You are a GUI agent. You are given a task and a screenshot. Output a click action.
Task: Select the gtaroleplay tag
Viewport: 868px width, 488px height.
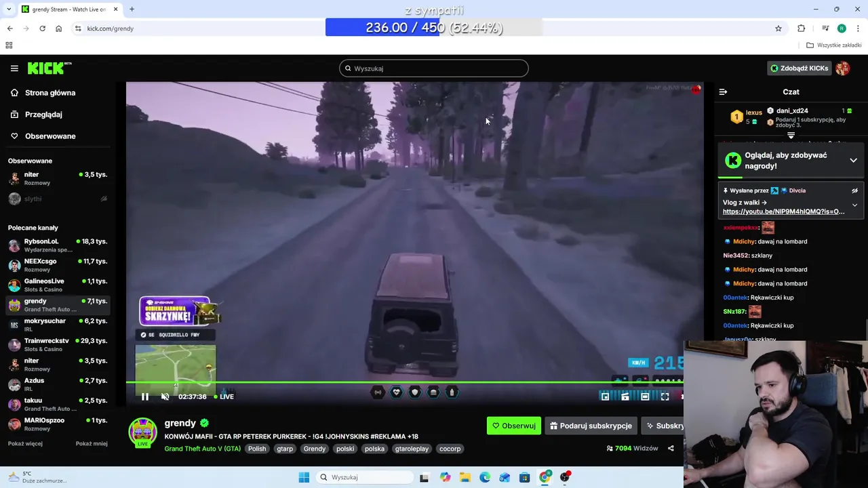[x=412, y=449]
